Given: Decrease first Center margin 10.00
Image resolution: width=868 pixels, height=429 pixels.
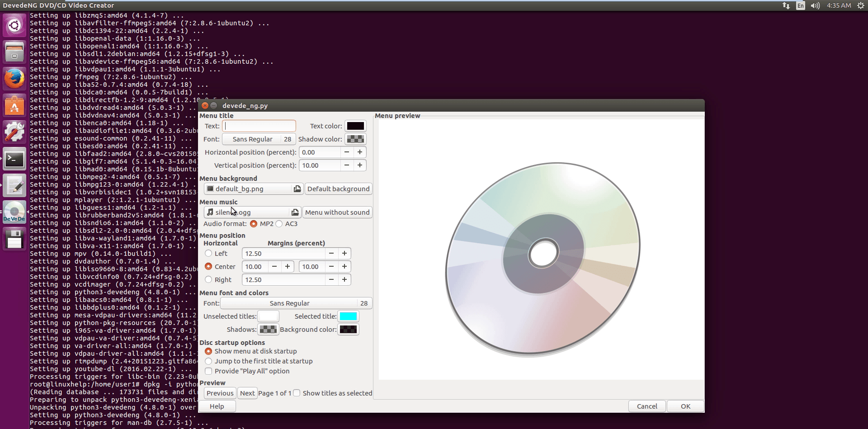Looking at the screenshot, I should [x=274, y=267].
